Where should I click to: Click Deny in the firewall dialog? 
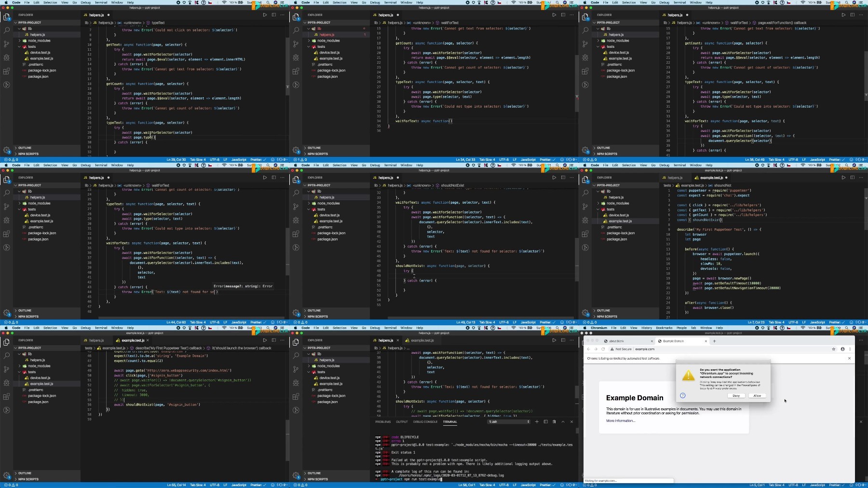click(736, 396)
